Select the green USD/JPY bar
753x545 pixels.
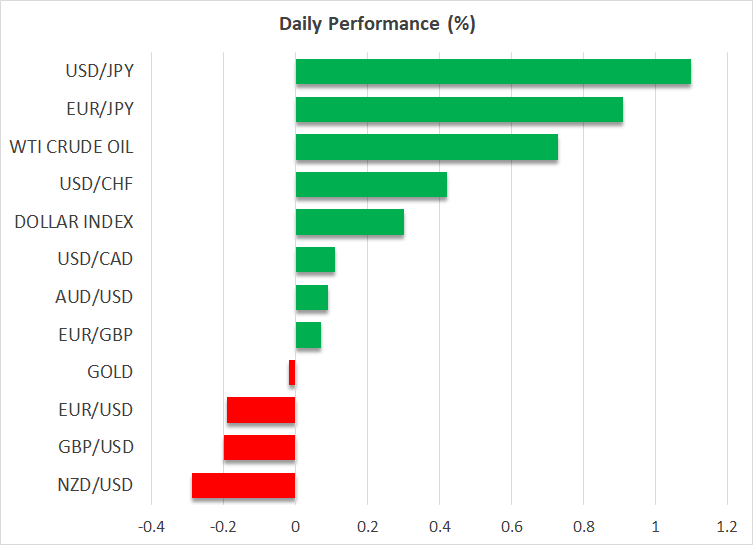(493, 72)
